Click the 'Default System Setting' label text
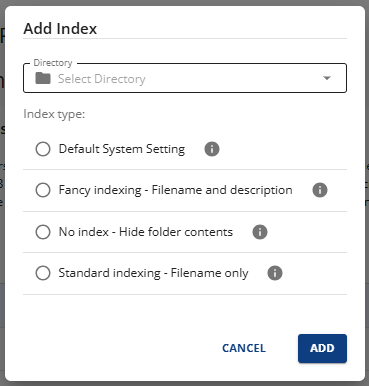This screenshot has height=386, width=369. [x=122, y=149]
